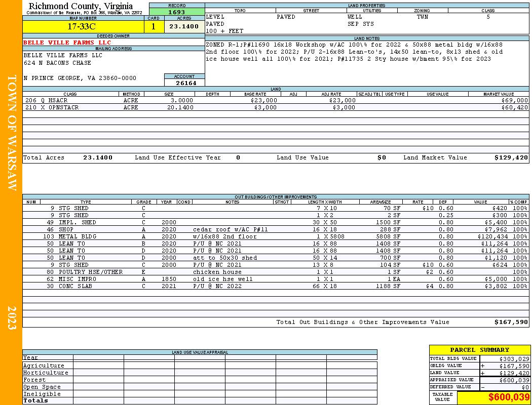Click utilities value SEP SYS
Screen dimensions: 532x405
(x=360, y=24)
